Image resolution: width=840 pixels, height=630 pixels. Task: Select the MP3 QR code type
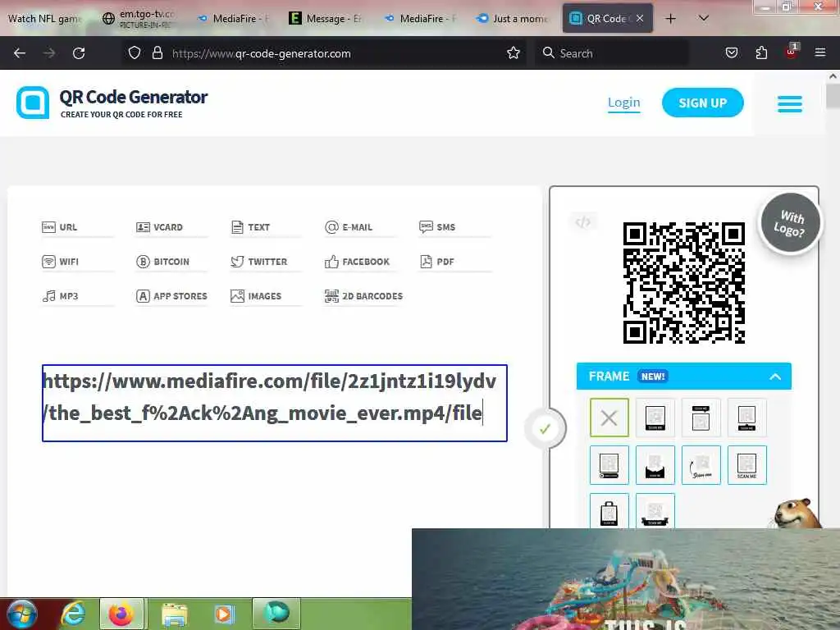point(60,295)
